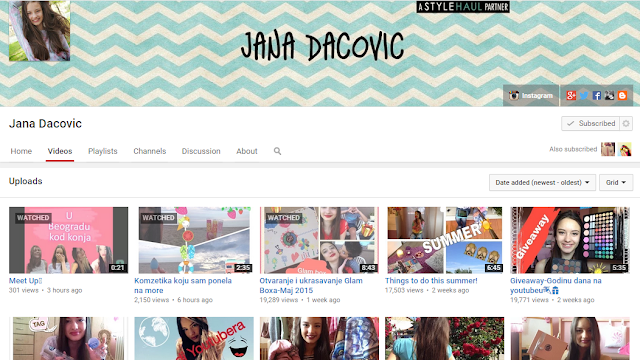Play the Giveaway palette thumbnail

click(x=570, y=240)
